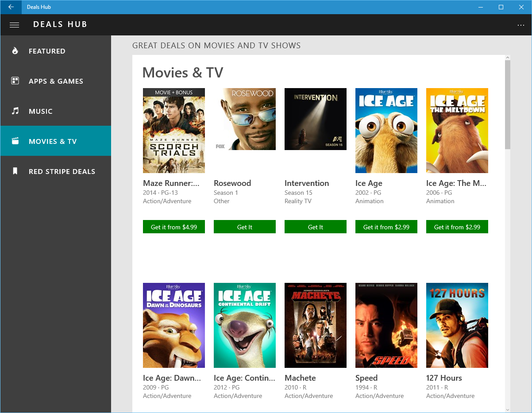Viewport: 532px width, 413px height.
Task: Click the flame icon for Featured
Action: [x=15, y=51]
